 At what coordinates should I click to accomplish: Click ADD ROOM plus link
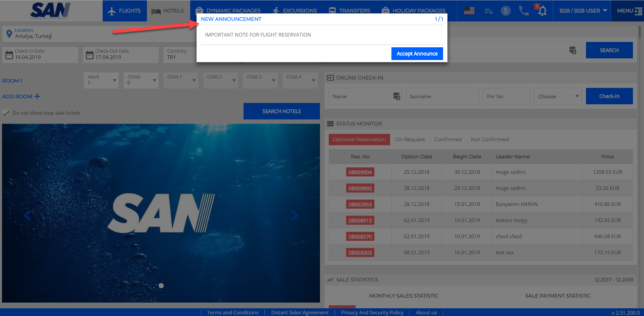(x=21, y=97)
